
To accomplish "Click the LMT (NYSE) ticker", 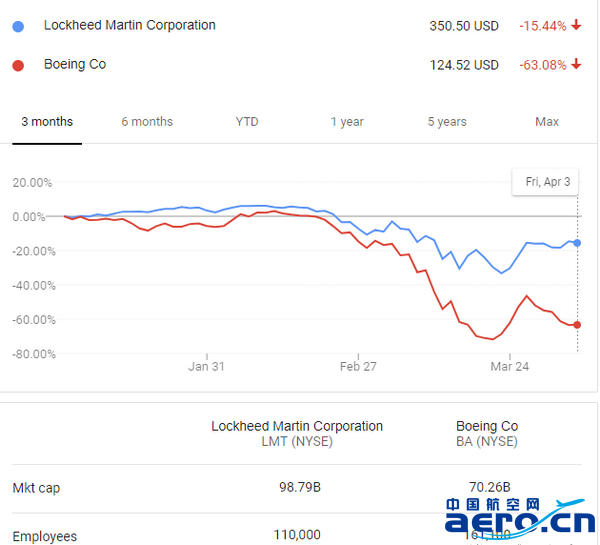I will point(297,442).
